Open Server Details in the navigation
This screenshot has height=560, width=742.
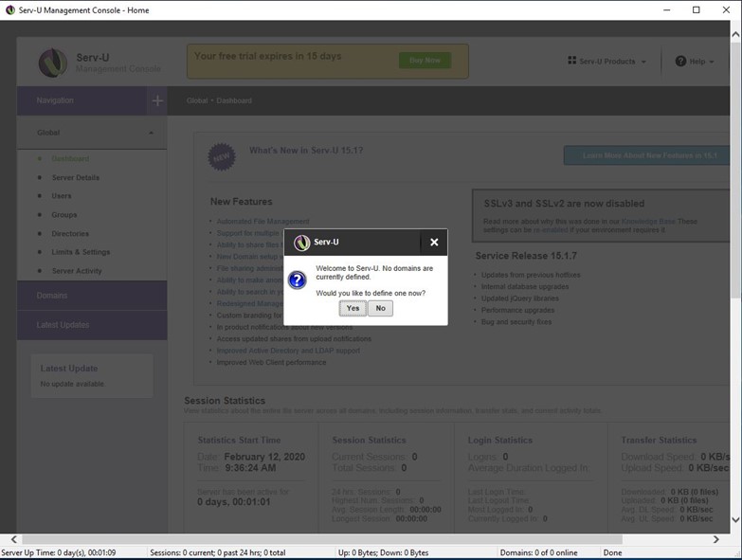(x=76, y=178)
